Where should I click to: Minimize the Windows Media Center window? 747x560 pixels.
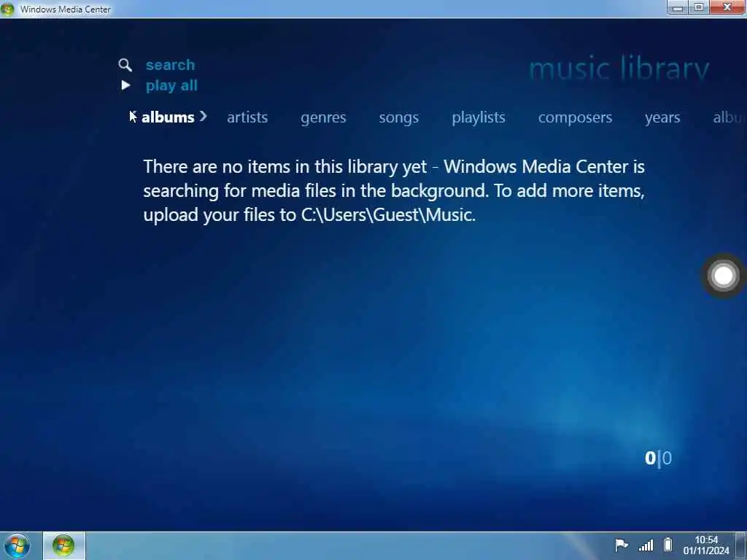(x=677, y=7)
